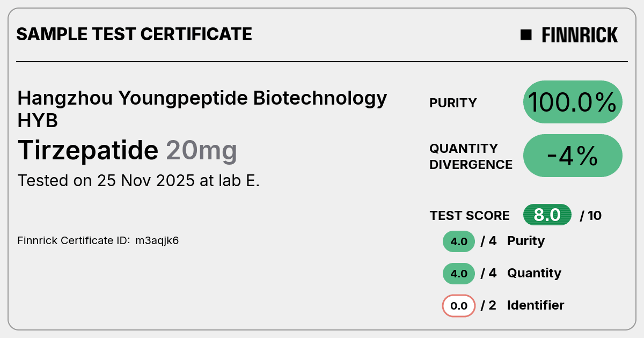This screenshot has height=338, width=644.
Task: Click the 4.0 Quantity score pill
Action: tap(459, 274)
